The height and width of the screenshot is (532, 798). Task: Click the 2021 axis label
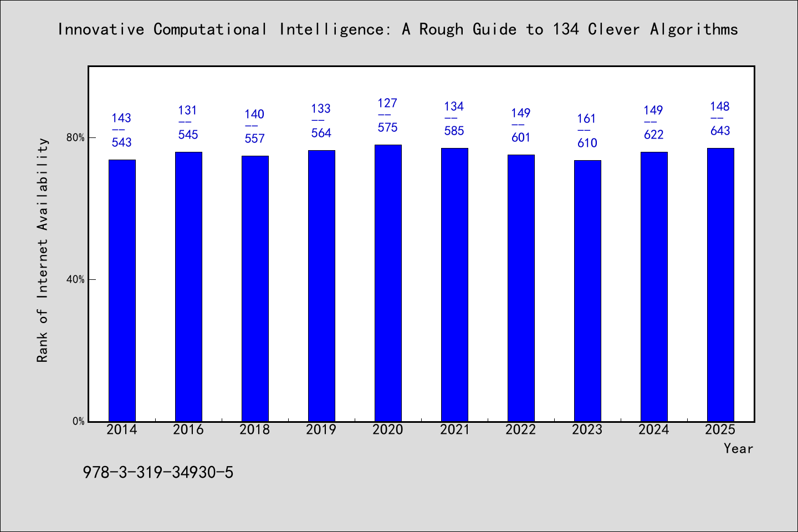[x=454, y=429]
